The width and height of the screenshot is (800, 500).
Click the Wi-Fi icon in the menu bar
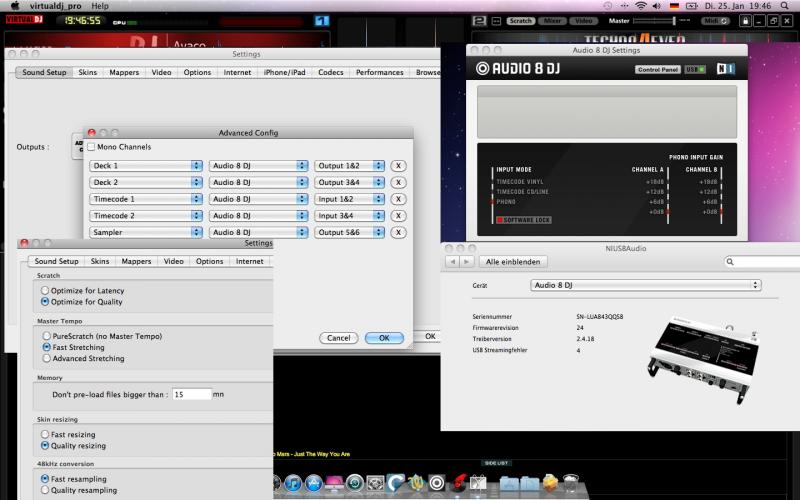pyautogui.click(x=641, y=6)
